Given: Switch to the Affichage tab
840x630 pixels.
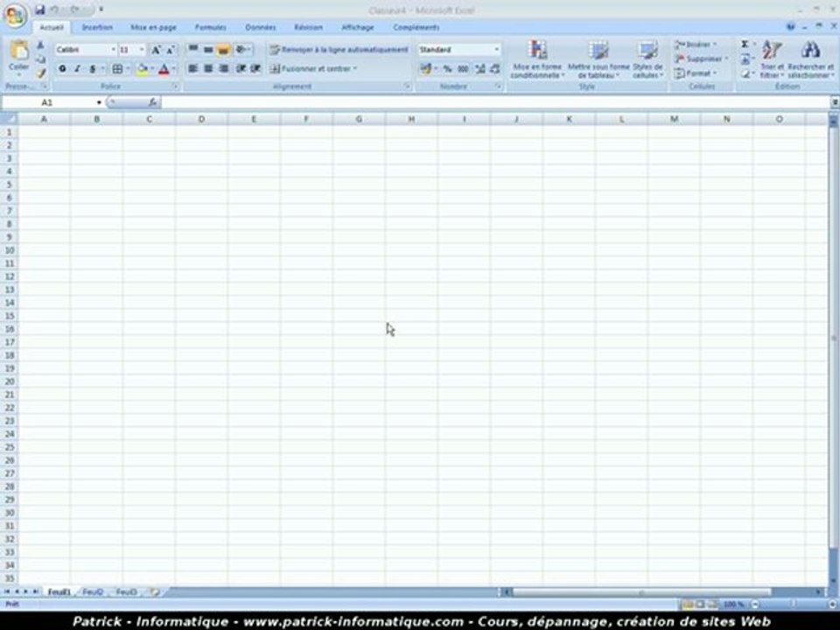Looking at the screenshot, I should [357, 27].
